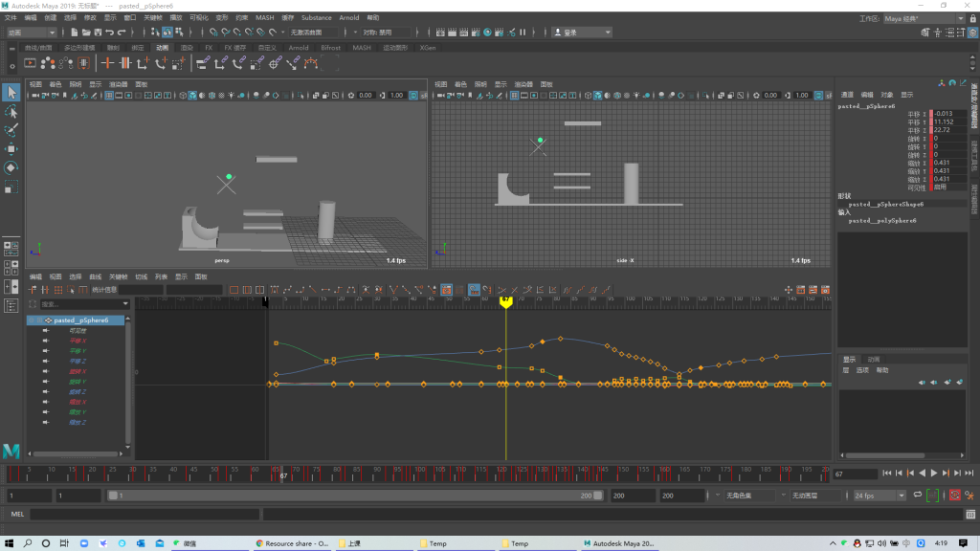Screen dimensions: 980x551
Task: Mute the 平移 Y channel curve
Action: pyautogui.click(x=46, y=351)
